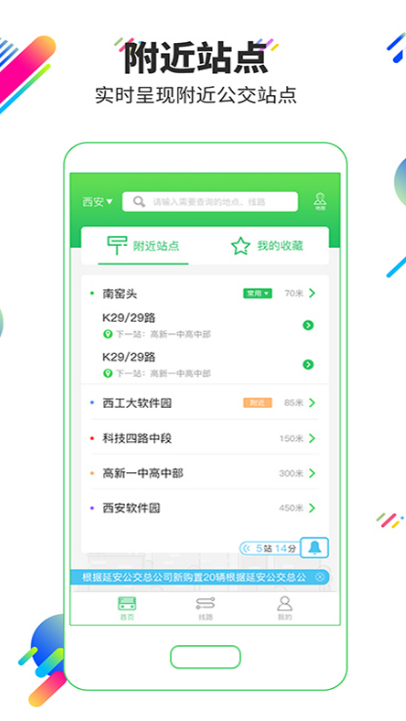406x721 pixels.
Task: Open 科技四路中段 station entry
Action: [x=205, y=438]
